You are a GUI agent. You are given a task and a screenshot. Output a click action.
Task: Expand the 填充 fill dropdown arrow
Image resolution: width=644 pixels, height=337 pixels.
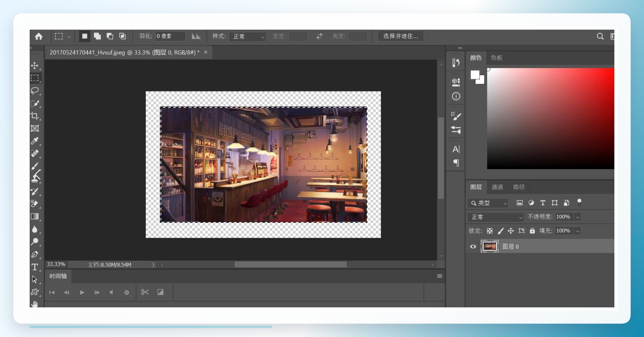coord(578,231)
